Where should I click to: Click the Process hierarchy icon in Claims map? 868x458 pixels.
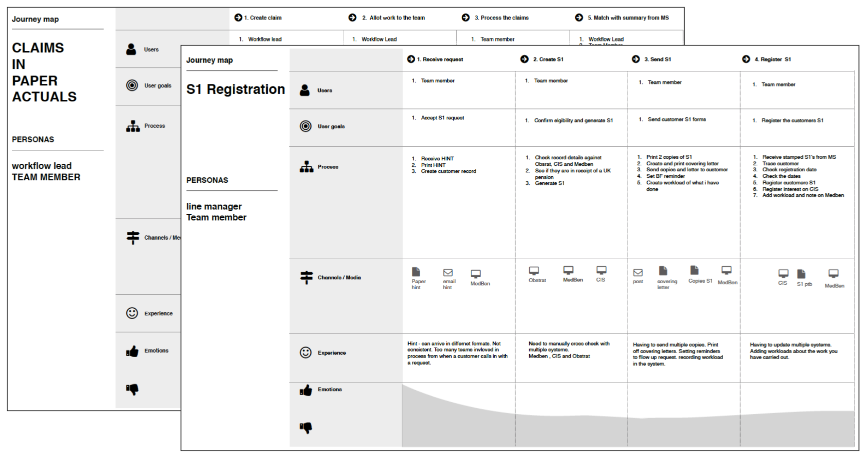tap(133, 126)
